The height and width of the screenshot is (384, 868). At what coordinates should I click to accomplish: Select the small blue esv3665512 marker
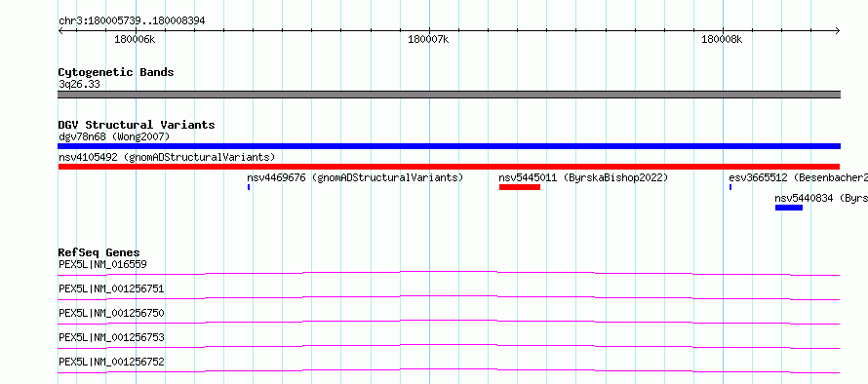(x=730, y=187)
